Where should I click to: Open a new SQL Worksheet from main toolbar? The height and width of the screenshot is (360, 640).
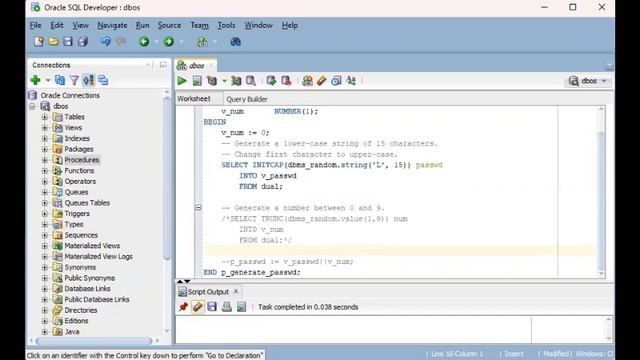point(202,41)
